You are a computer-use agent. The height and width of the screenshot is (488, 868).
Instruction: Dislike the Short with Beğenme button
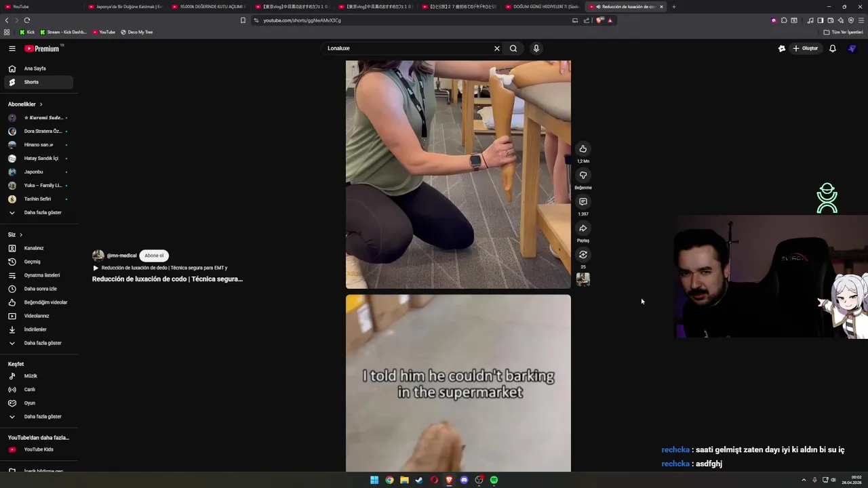click(583, 176)
